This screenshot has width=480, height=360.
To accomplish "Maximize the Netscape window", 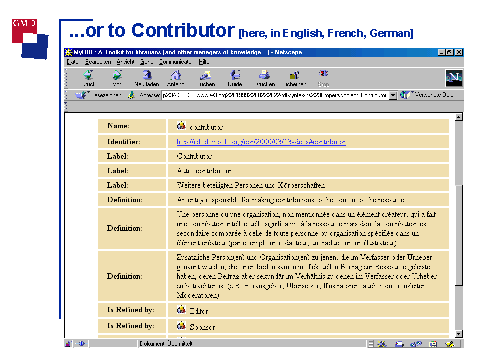I will (x=450, y=52).
